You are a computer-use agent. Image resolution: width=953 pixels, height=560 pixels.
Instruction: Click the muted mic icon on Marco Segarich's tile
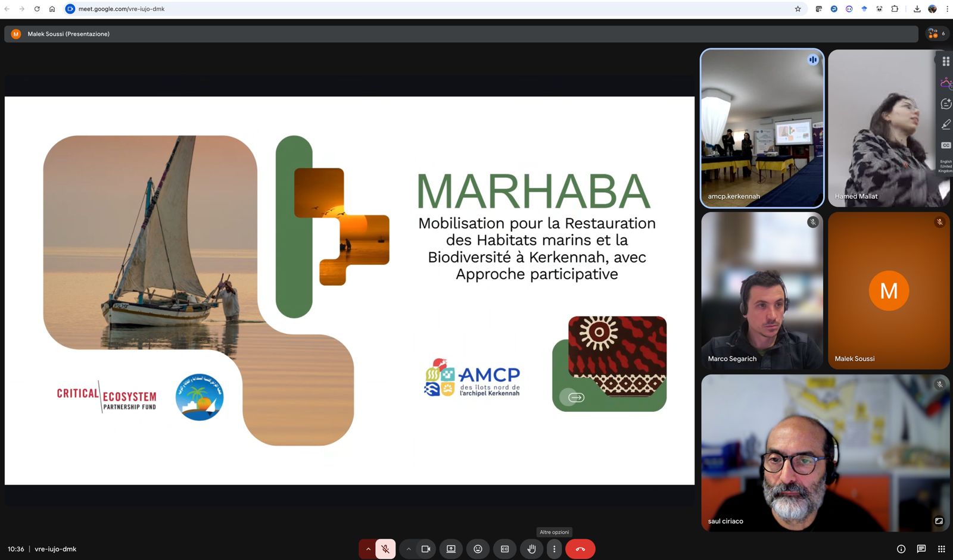click(x=813, y=222)
